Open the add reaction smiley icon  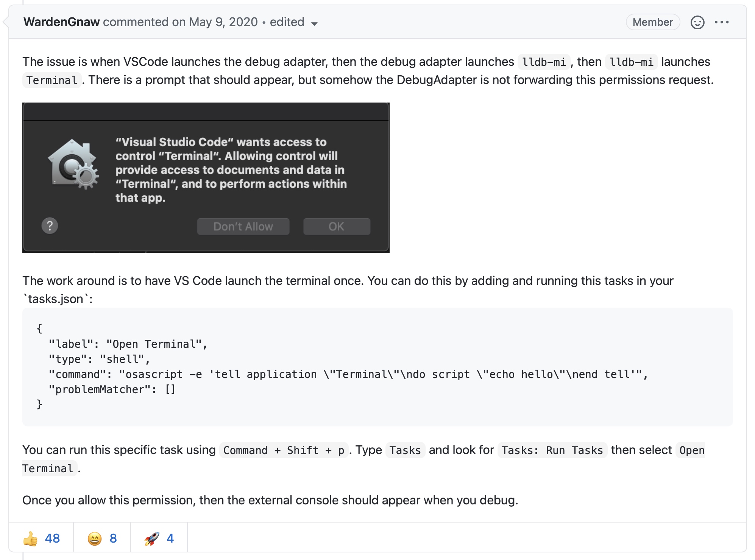coord(697,22)
